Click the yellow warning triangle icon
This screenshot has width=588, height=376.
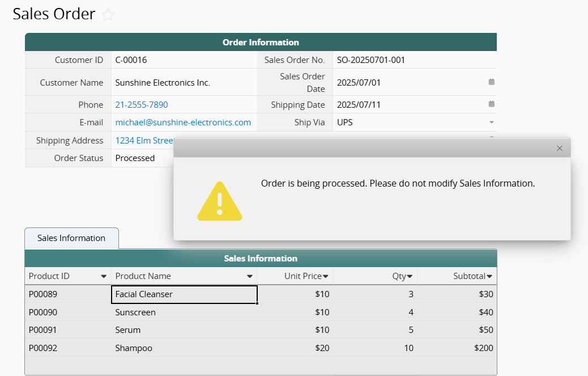tap(219, 201)
